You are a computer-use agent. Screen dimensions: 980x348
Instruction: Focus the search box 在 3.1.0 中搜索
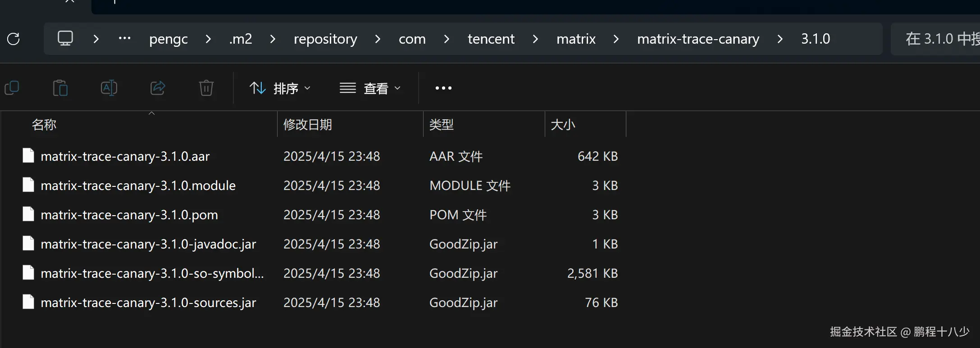click(x=935, y=39)
